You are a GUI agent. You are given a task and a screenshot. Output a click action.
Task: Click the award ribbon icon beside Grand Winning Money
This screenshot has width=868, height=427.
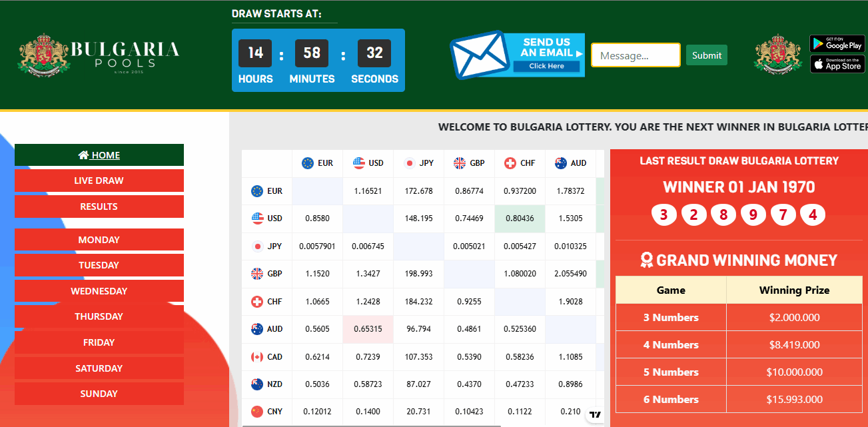click(646, 260)
